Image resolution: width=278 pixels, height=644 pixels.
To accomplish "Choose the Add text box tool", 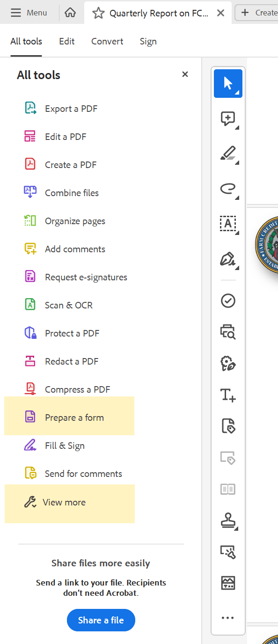I will click(228, 224).
